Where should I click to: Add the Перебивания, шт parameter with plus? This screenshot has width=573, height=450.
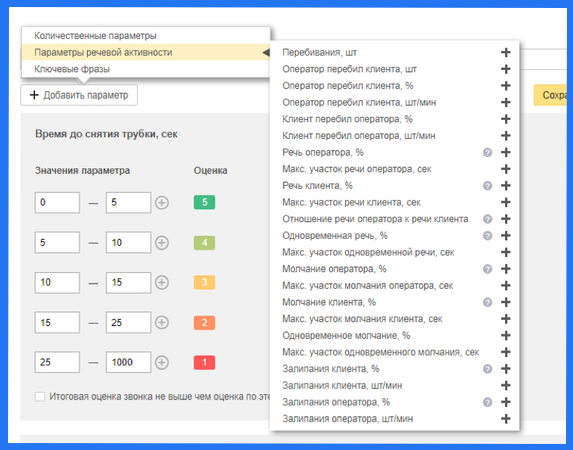(x=505, y=52)
